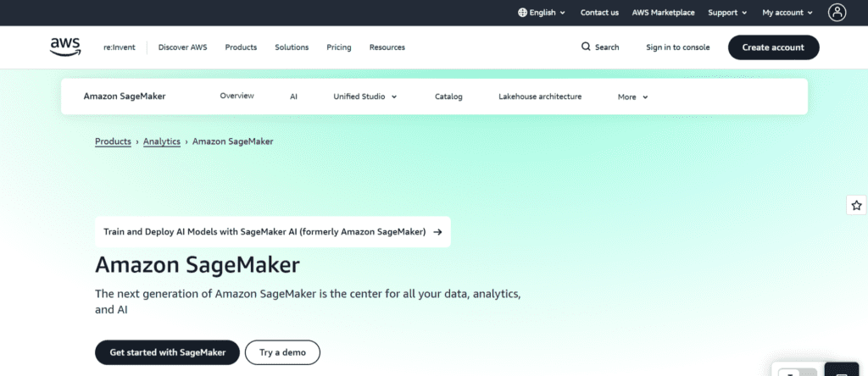Screen dimensions: 868x376
Task: Open the re:Invent menu item
Action: point(119,47)
